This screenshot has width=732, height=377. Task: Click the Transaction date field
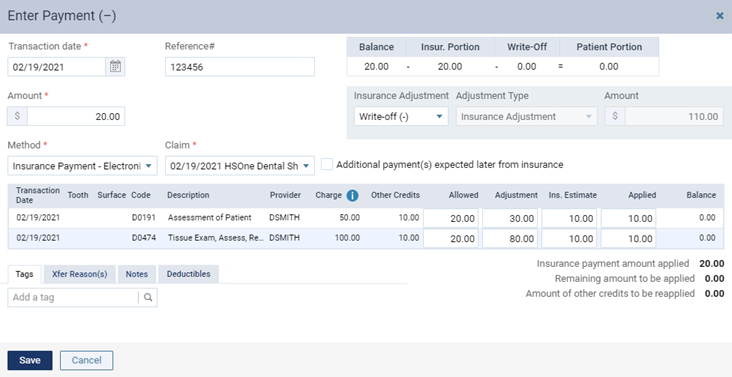tap(56, 67)
